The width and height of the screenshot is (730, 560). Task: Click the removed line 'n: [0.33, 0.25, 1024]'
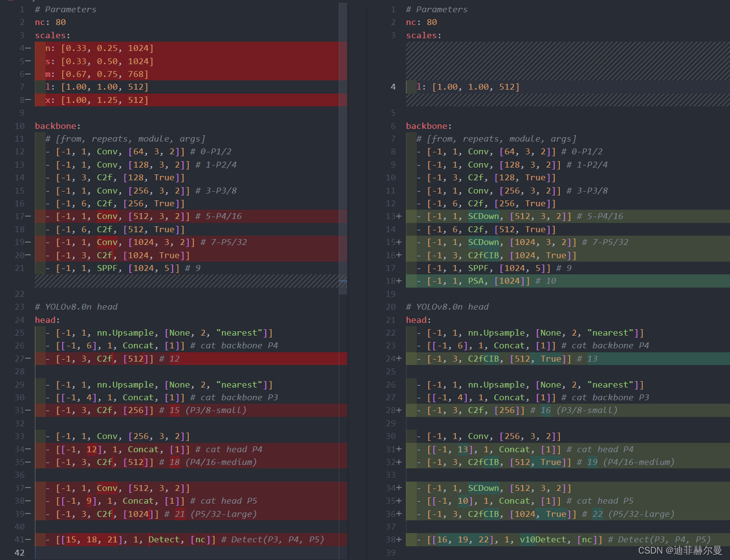pos(191,48)
